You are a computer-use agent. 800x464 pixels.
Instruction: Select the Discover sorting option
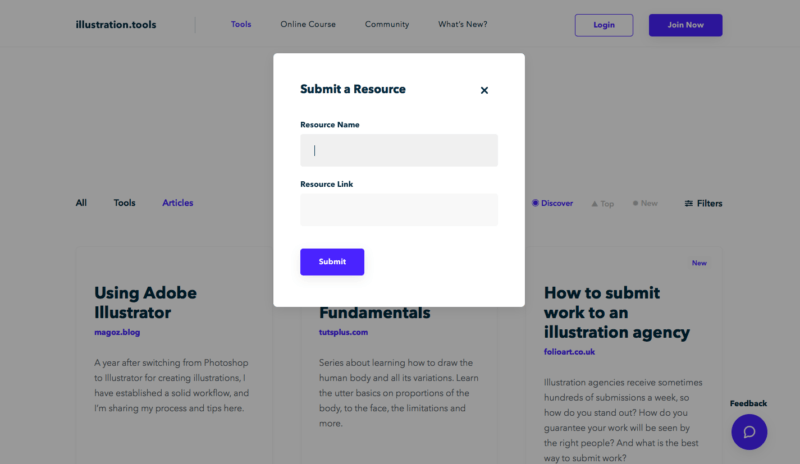pyautogui.click(x=552, y=203)
